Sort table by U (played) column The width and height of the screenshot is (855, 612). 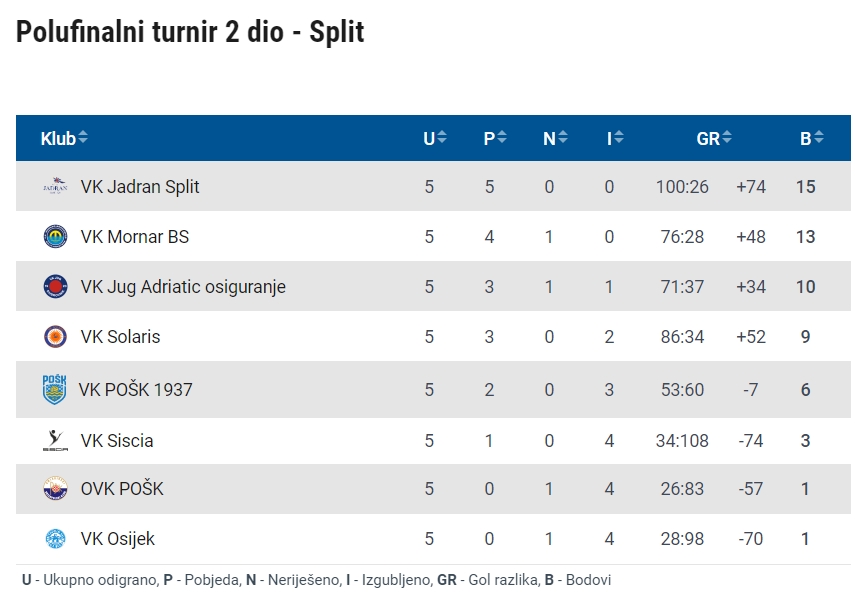(x=435, y=139)
